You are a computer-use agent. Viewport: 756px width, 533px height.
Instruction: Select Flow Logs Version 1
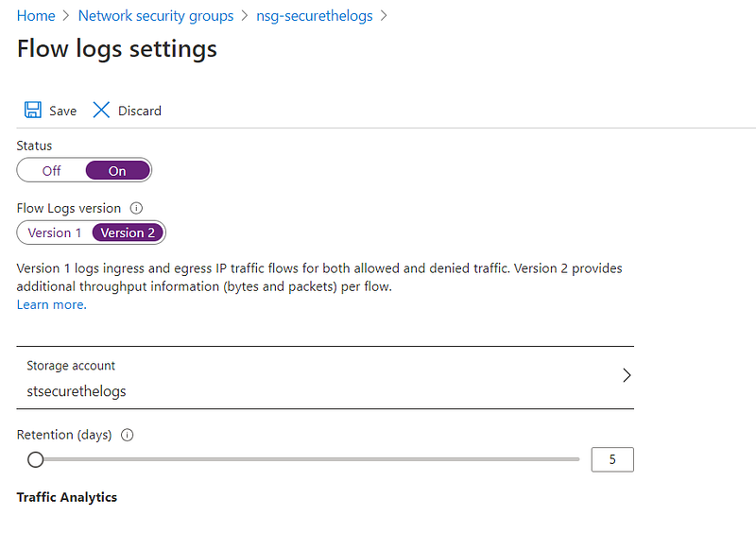(x=54, y=232)
